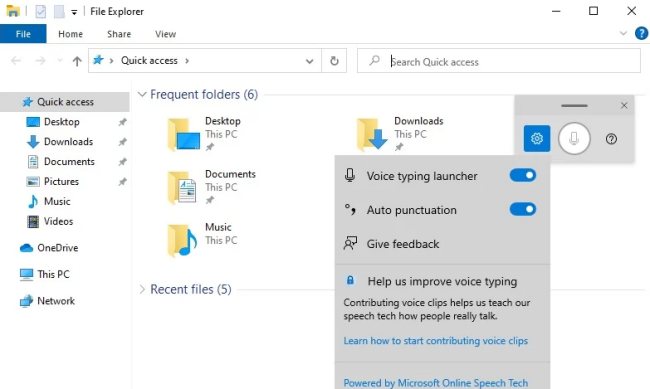Viewport: 650px width, 389px height.
Task: Click the Search Quick access field
Action: (499, 61)
